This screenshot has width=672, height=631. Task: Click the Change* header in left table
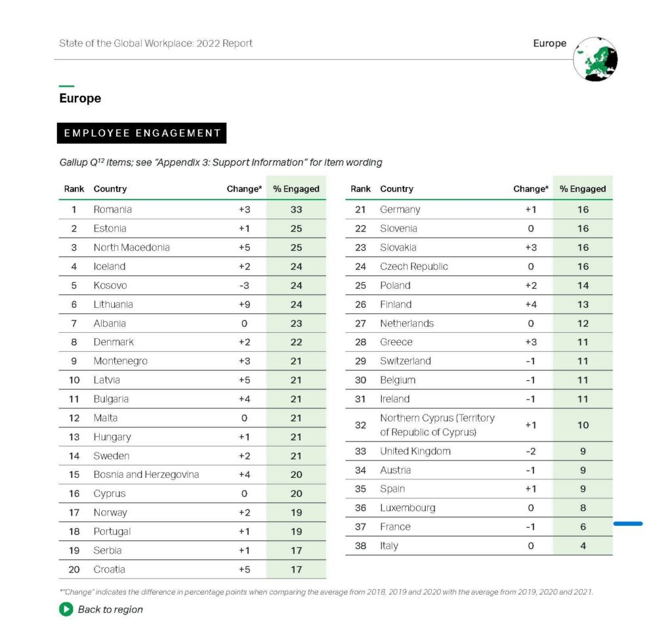(244, 188)
